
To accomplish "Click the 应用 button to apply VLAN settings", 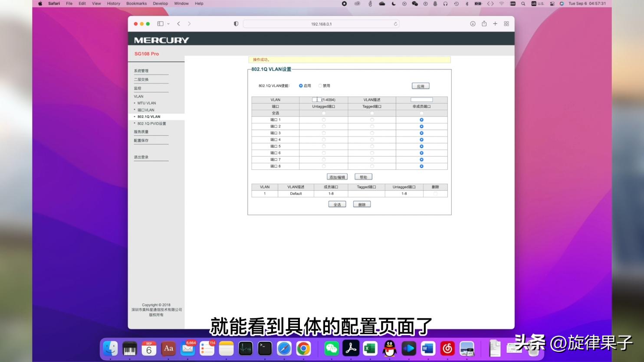I will pyautogui.click(x=420, y=85).
